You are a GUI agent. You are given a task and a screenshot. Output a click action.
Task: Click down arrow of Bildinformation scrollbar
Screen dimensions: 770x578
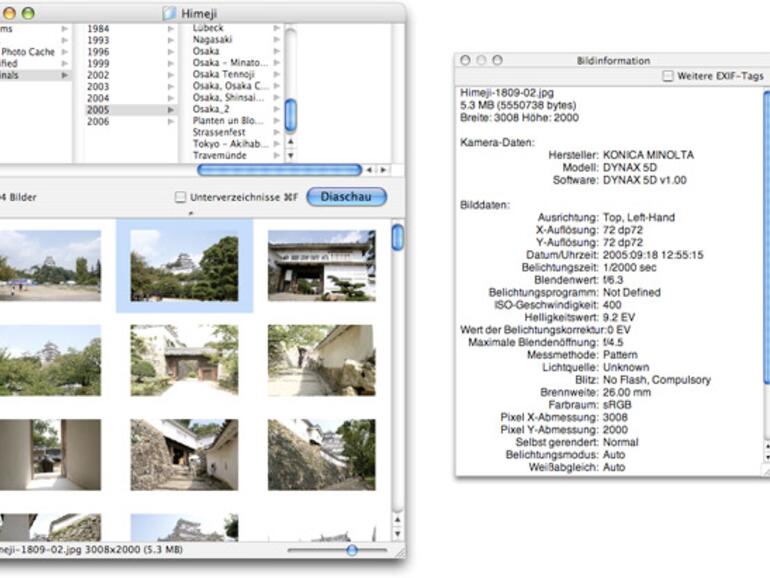pyautogui.click(x=766, y=455)
